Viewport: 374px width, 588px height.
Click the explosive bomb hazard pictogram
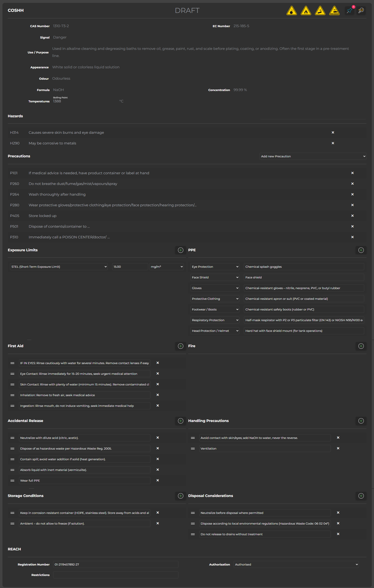point(291,11)
